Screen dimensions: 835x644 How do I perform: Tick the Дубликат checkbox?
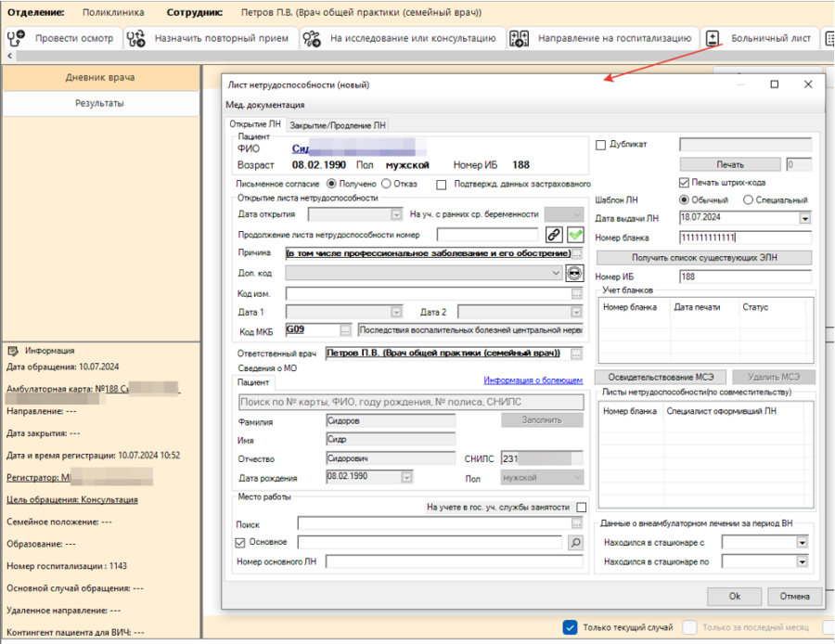click(x=600, y=145)
